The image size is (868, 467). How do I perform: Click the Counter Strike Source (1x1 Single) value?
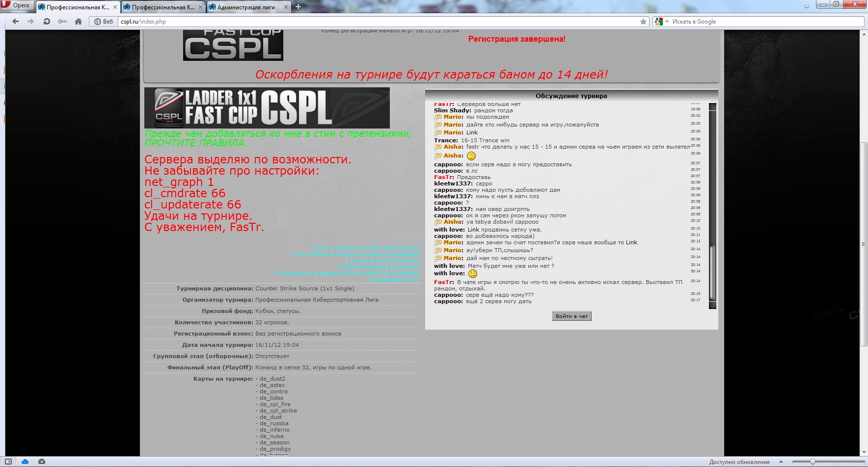304,288
